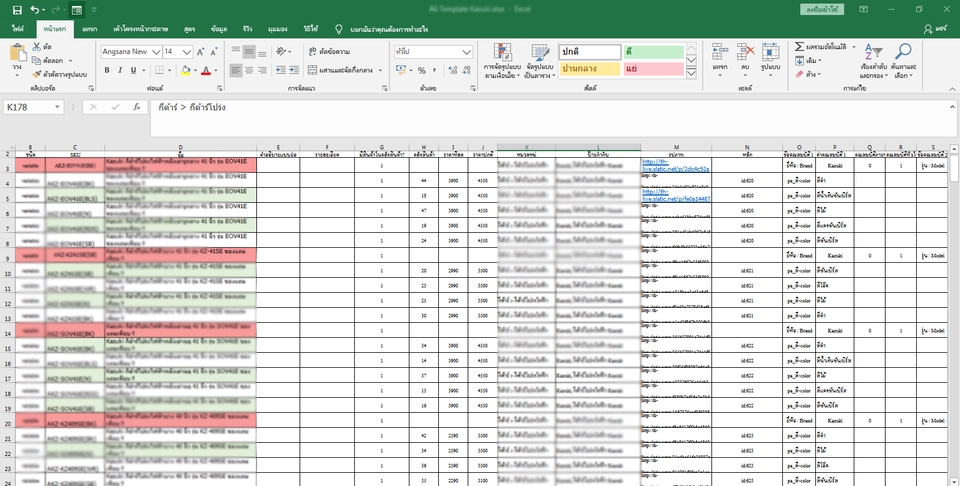960x486 pixels.
Task: Click the Tell Me search box
Action: pyautogui.click(x=389, y=29)
